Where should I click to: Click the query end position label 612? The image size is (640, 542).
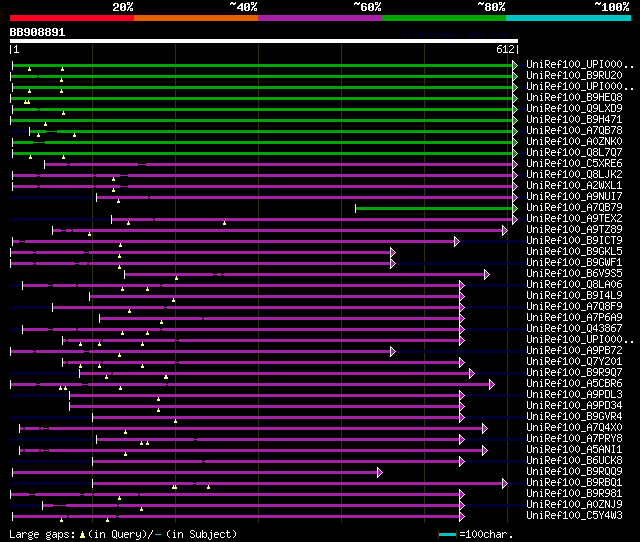coord(505,49)
